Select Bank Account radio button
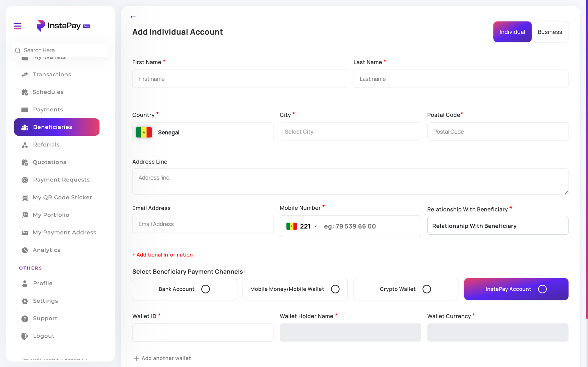Screen dimensions: 588x367 click(205, 289)
